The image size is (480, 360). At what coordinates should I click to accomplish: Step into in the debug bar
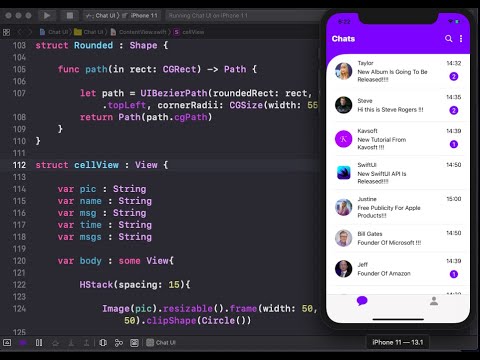coord(71,343)
